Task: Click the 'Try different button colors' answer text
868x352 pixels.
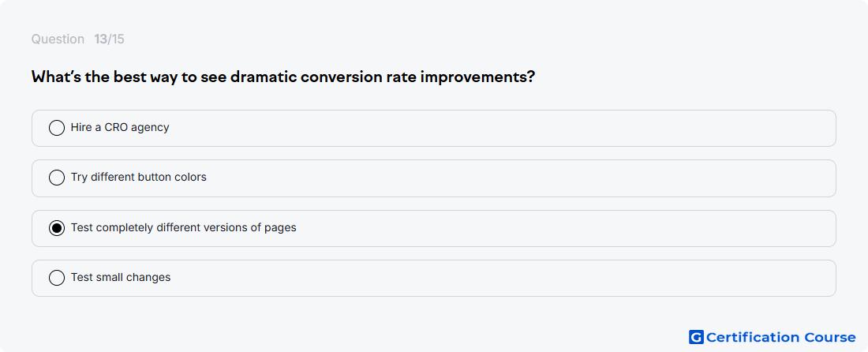Action: [138, 178]
